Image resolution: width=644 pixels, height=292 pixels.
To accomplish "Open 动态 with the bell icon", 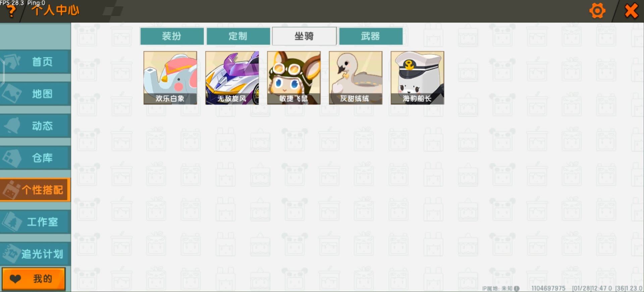I will [35, 126].
